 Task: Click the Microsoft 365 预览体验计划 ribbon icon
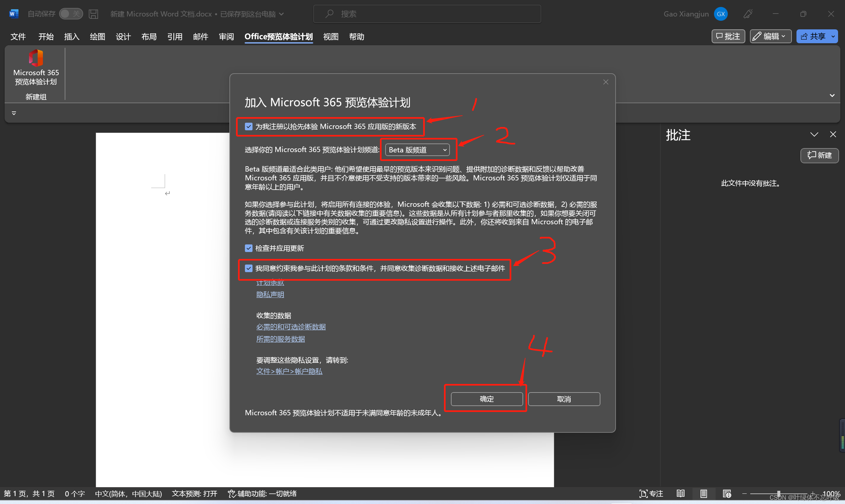tap(36, 67)
